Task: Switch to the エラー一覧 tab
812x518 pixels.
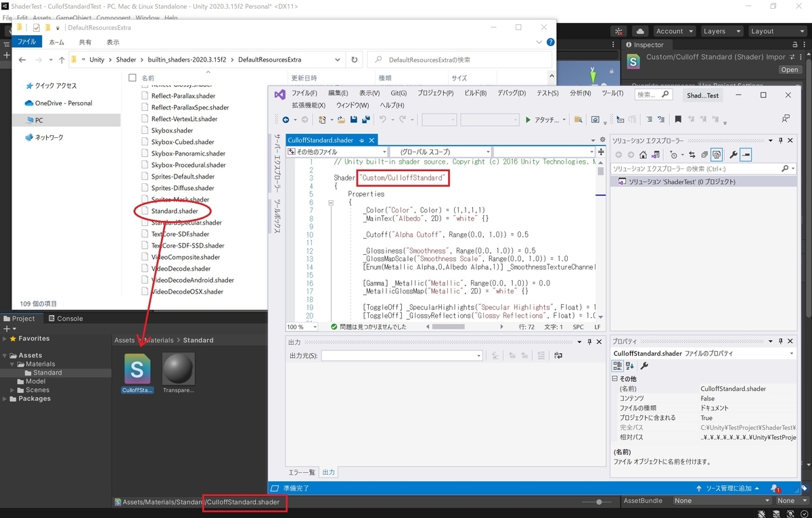Action: point(302,472)
